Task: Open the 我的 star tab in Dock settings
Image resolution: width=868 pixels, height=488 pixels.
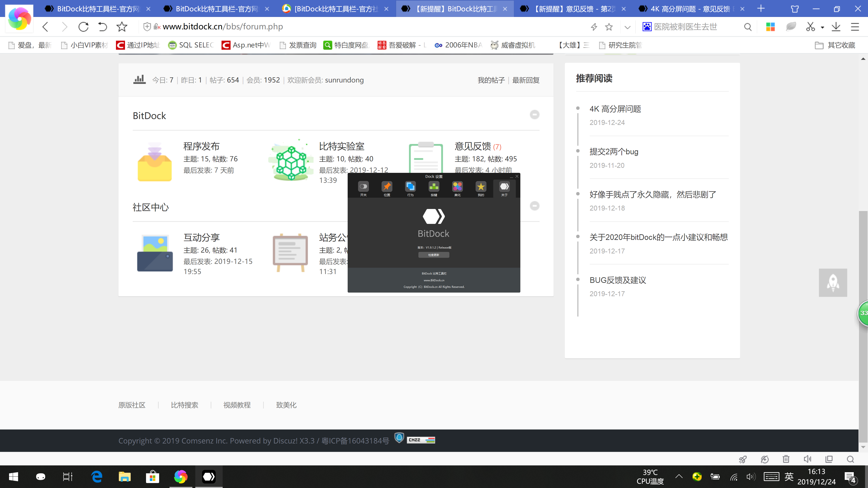Action: (x=481, y=189)
